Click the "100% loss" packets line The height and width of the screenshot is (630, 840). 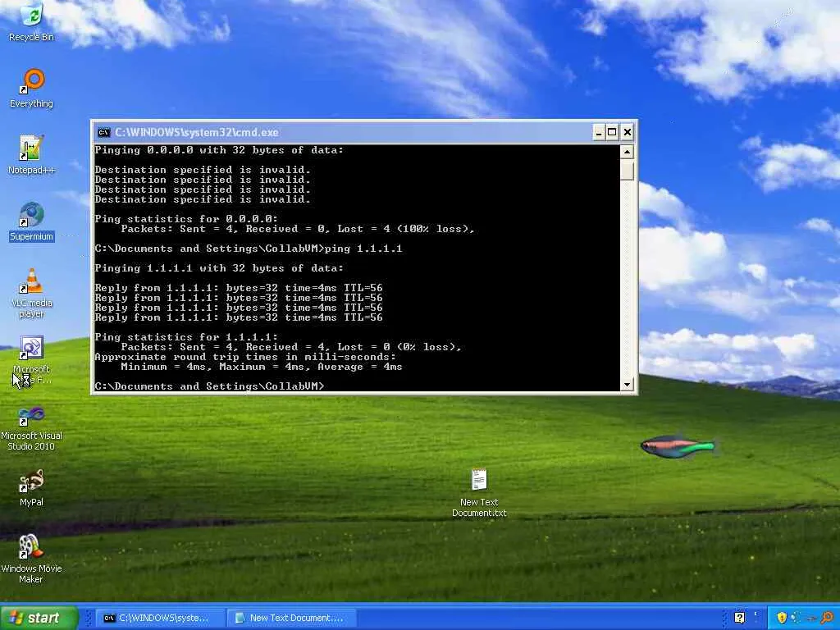[298, 229]
